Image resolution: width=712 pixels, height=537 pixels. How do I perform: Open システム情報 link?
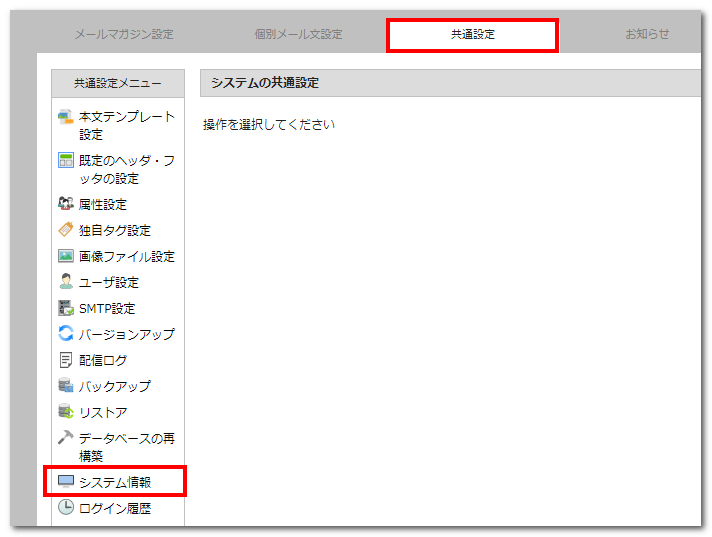[x=115, y=482]
